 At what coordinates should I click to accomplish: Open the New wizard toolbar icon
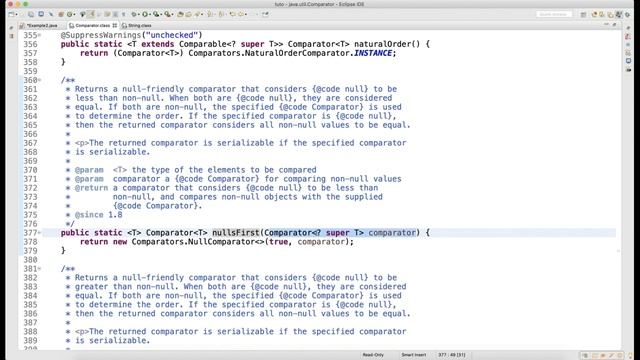pos(11,14)
